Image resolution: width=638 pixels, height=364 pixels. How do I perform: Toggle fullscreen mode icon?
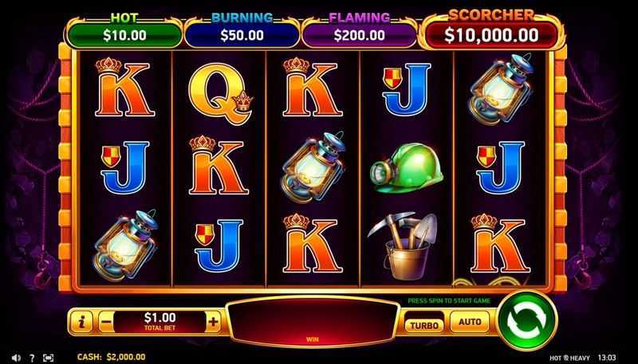click(48, 358)
